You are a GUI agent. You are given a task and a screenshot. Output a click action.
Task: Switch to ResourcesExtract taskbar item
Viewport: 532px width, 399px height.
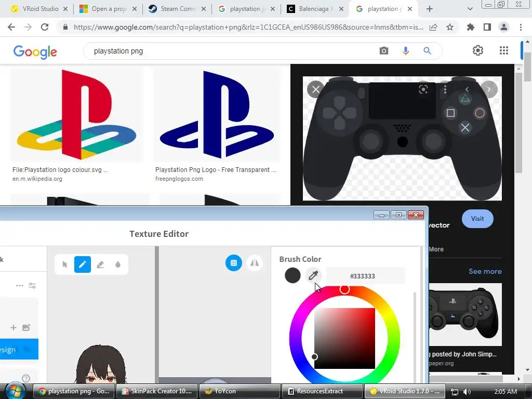[322, 391]
